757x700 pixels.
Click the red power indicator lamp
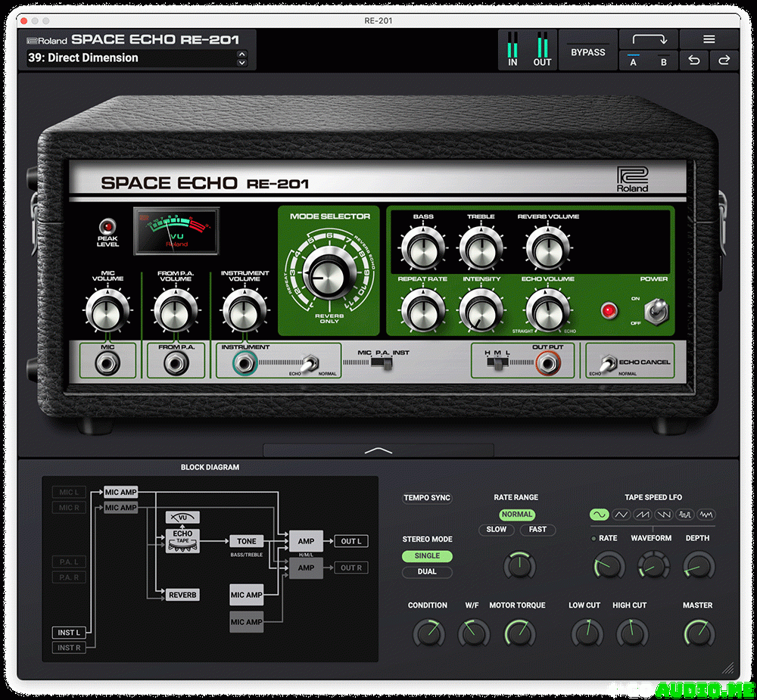point(609,310)
